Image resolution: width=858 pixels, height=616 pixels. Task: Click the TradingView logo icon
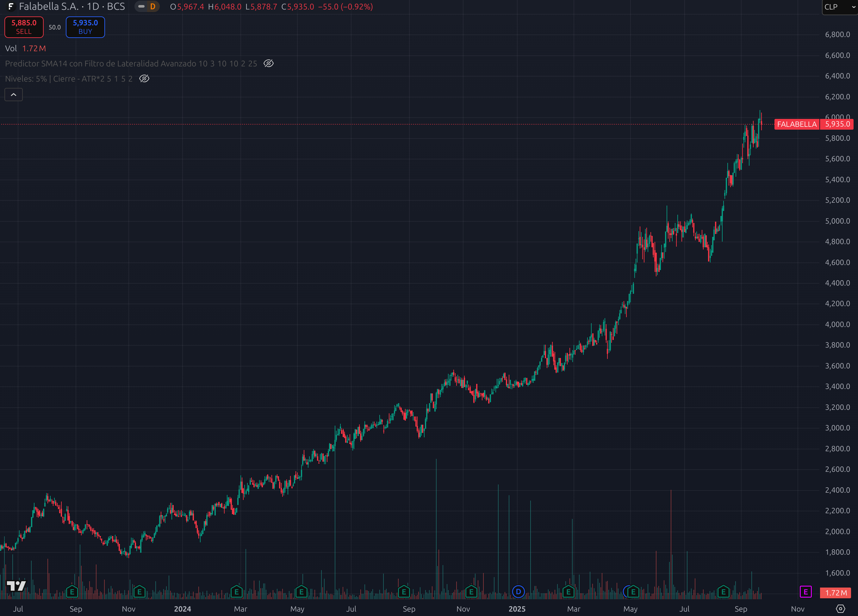tap(16, 586)
